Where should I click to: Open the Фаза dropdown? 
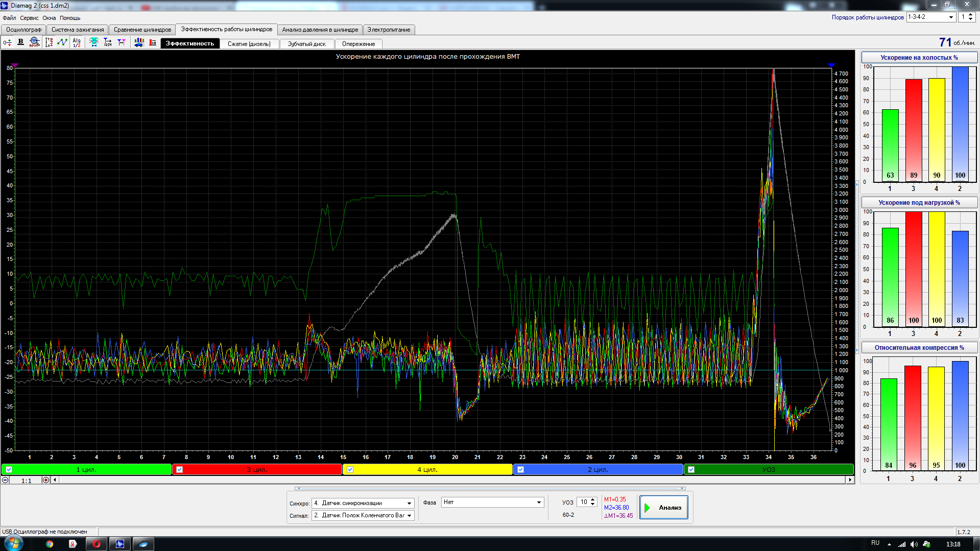[x=492, y=502]
